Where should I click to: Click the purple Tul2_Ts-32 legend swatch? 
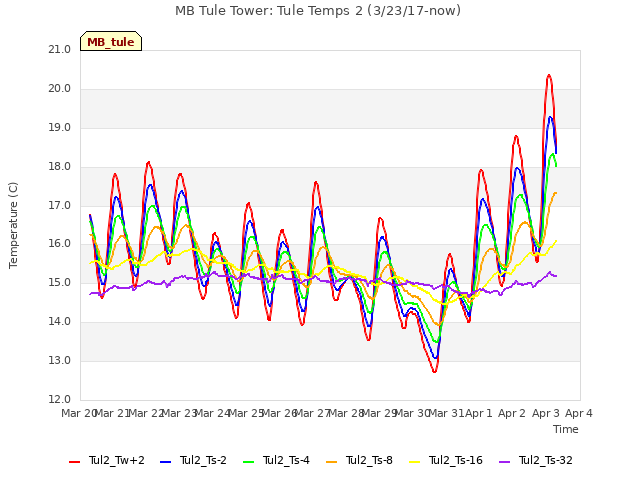click(x=505, y=462)
